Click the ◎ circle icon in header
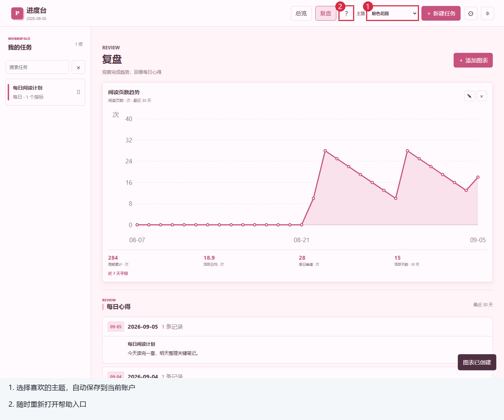The image size is (504, 420). (x=488, y=14)
